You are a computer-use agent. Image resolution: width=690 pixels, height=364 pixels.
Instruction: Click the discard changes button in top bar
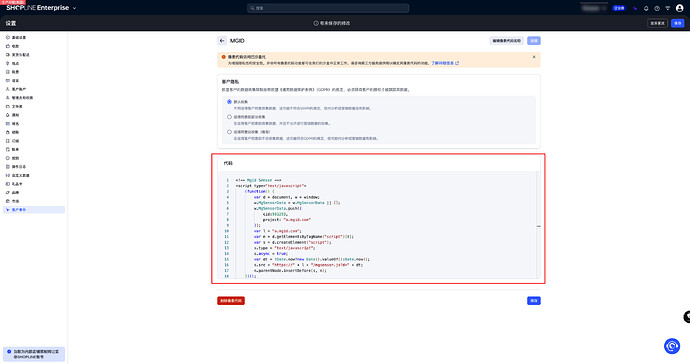pyautogui.click(x=657, y=23)
